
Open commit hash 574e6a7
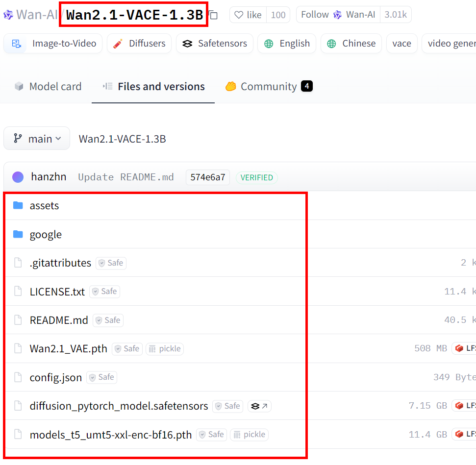click(208, 177)
